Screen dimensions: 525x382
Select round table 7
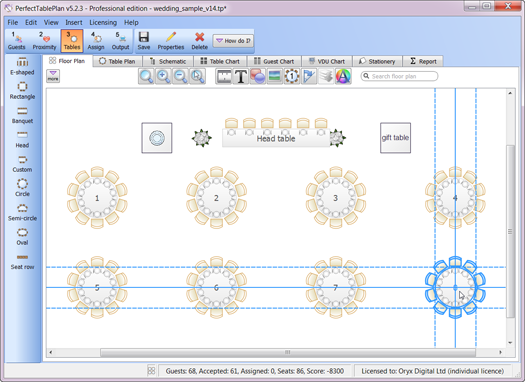click(x=335, y=288)
